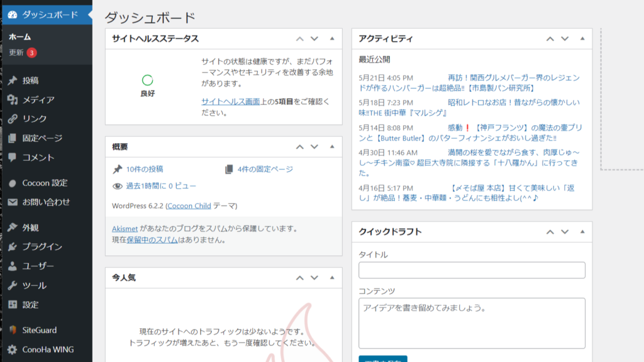Click the Tools (ツール) wrench icon
This screenshot has height=362, width=644.
click(x=13, y=285)
